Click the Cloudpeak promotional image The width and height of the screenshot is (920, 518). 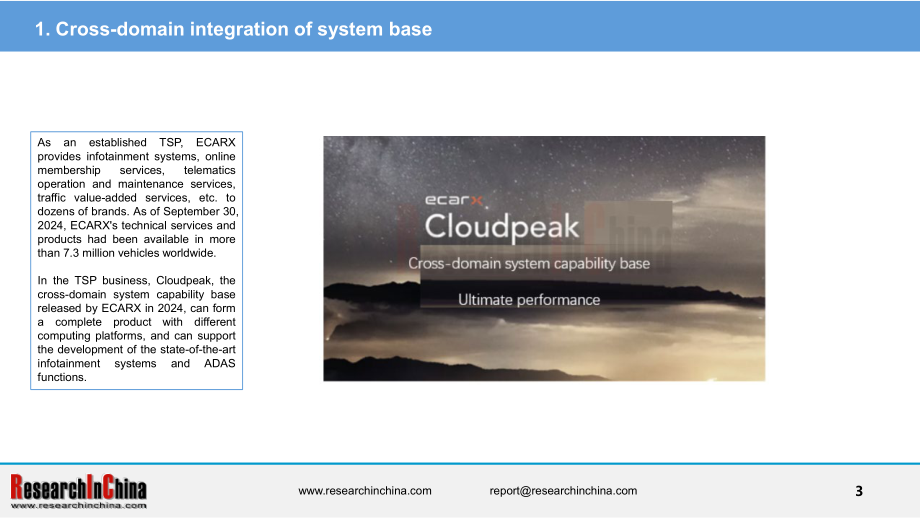tap(544, 259)
